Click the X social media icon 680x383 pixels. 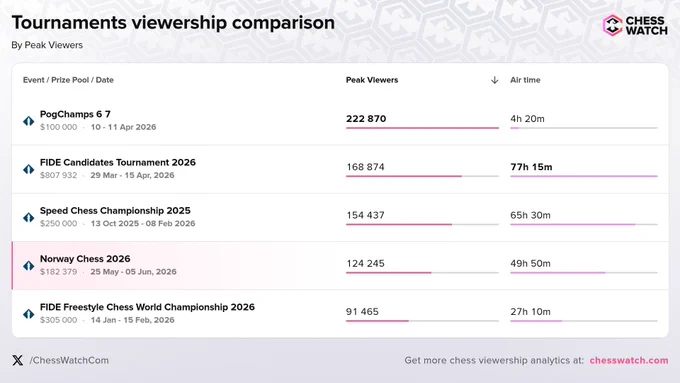pos(17,360)
